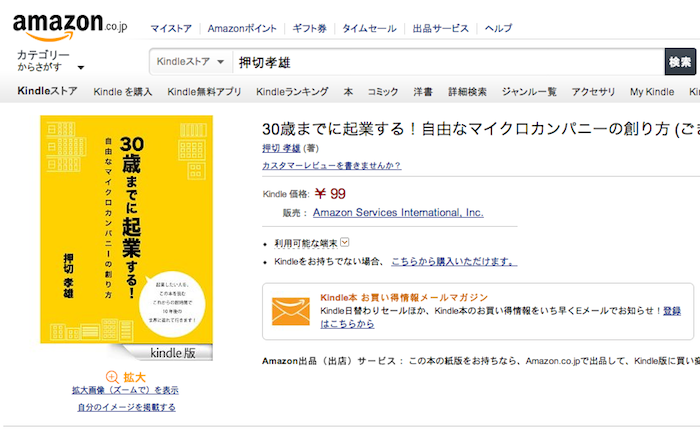This screenshot has height=429, width=700.
Task: Click 自分のイメージを掲載する link
Action: pyautogui.click(x=126, y=407)
